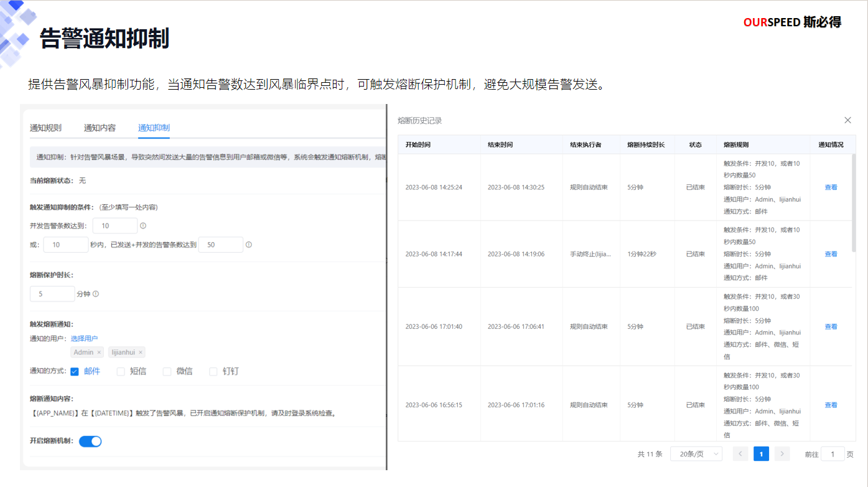This screenshot has height=487, width=868.
Task: Switch to the 通知规则 tab
Action: (x=45, y=128)
